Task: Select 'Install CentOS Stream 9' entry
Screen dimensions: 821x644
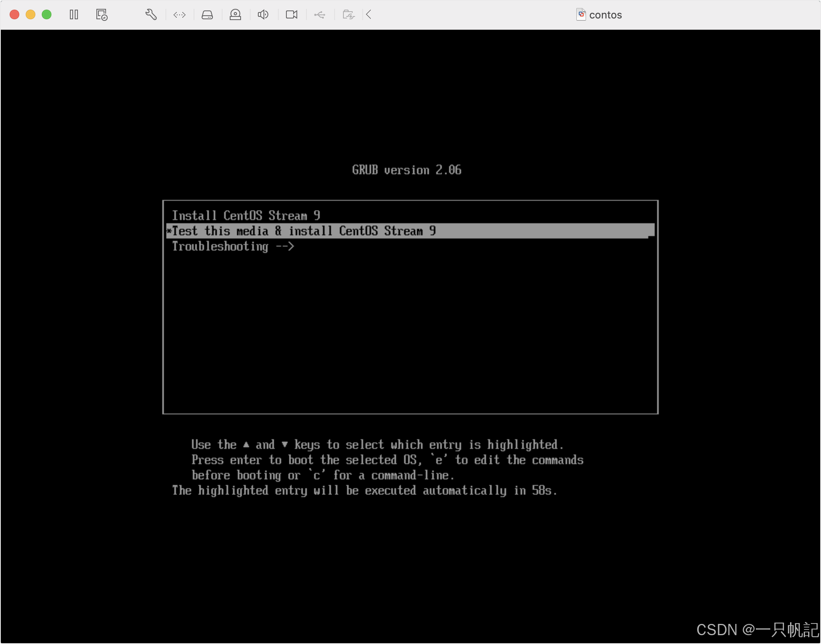Action: [410, 216]
